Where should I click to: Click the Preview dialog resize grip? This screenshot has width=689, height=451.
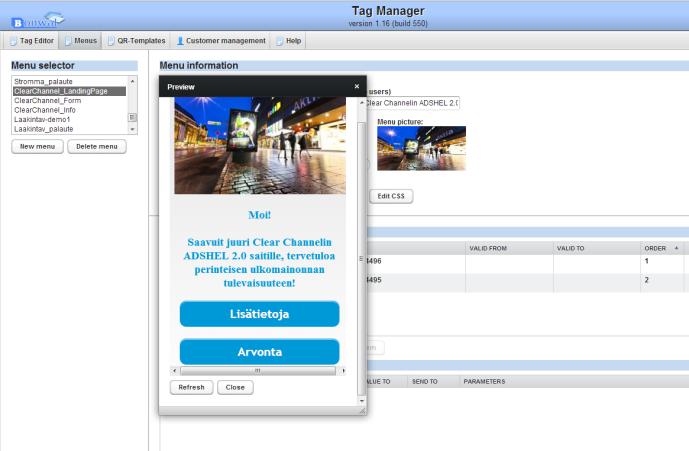pos(362,411)
